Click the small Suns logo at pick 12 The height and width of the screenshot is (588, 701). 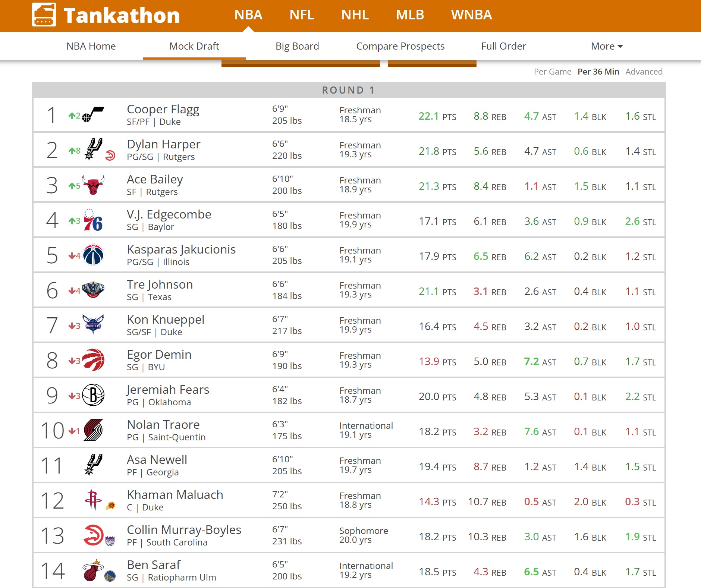pos(110,506)
